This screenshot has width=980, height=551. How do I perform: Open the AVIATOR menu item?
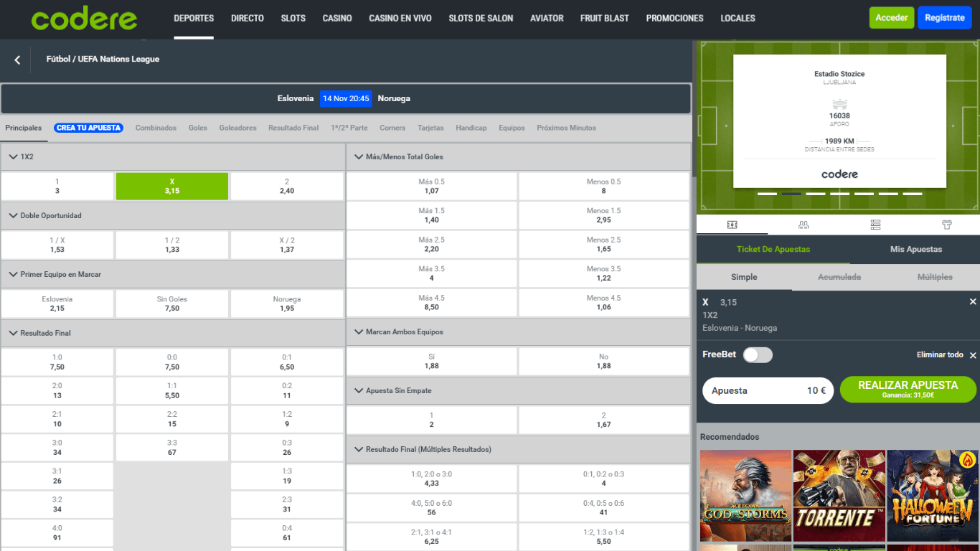tap(547, 18)
